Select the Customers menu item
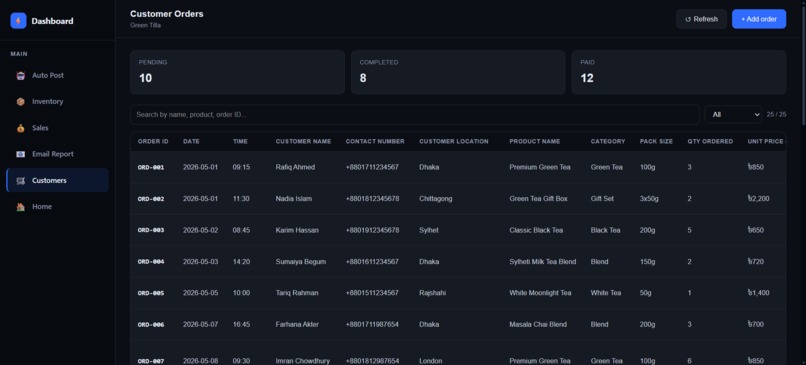 click(x=58, y=180)
